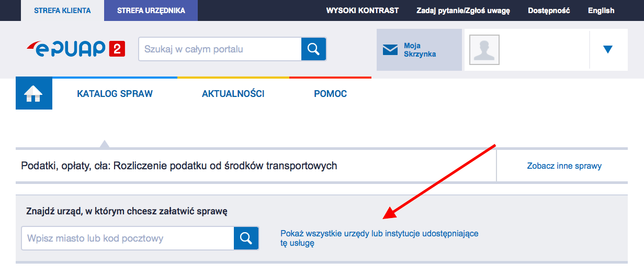
Task: Click the home icon button
Action: 34,93
